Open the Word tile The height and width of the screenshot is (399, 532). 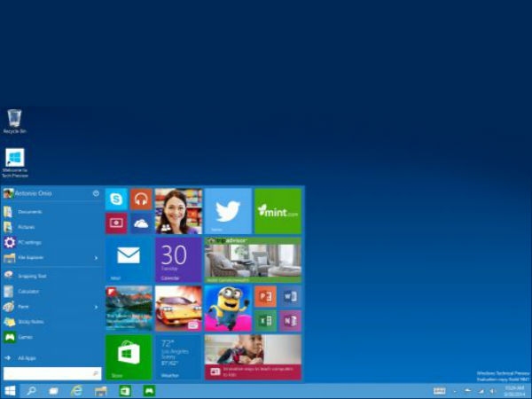[291, 296]
